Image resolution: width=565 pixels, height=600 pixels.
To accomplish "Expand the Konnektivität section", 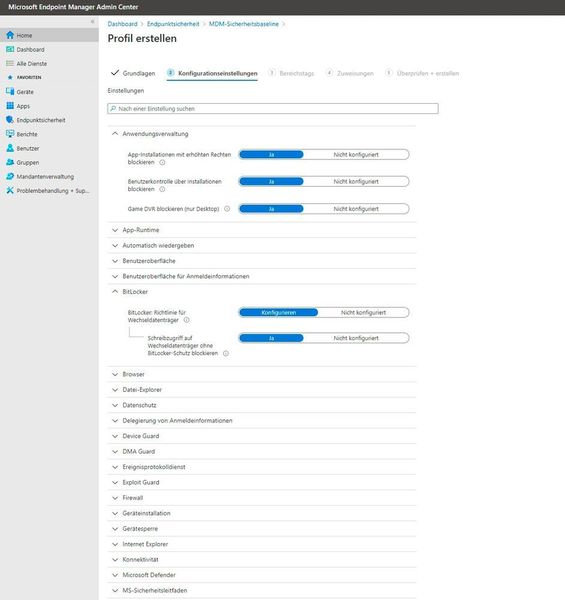I will click(262, 559).
